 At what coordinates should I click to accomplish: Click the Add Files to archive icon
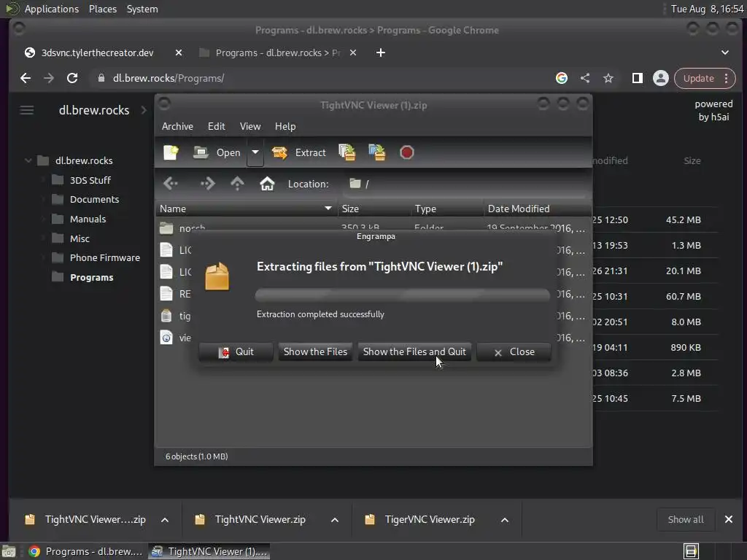(347, 152)
